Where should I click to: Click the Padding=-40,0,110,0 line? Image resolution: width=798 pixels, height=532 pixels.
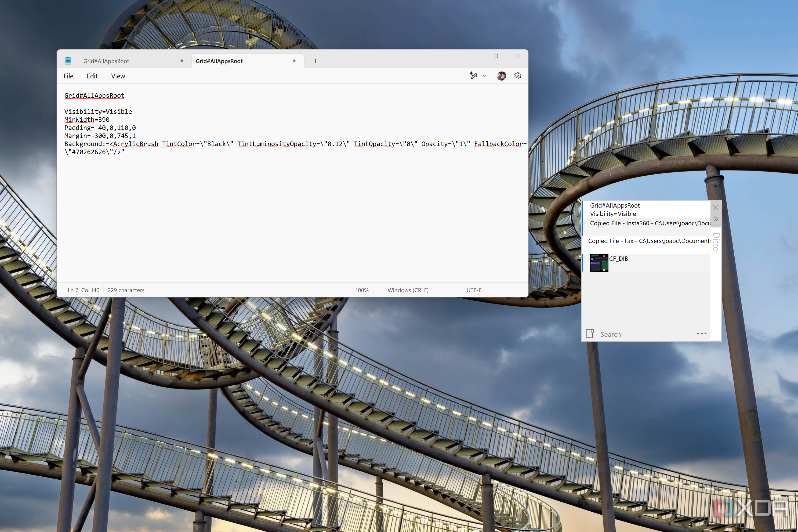tap(100, 128)
